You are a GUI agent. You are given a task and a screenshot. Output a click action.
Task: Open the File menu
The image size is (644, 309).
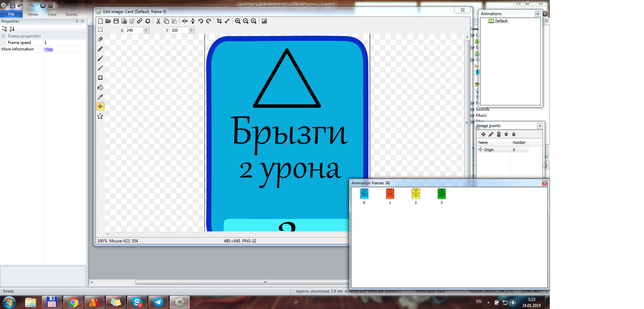pyautogui.click(x=11, y=14)
